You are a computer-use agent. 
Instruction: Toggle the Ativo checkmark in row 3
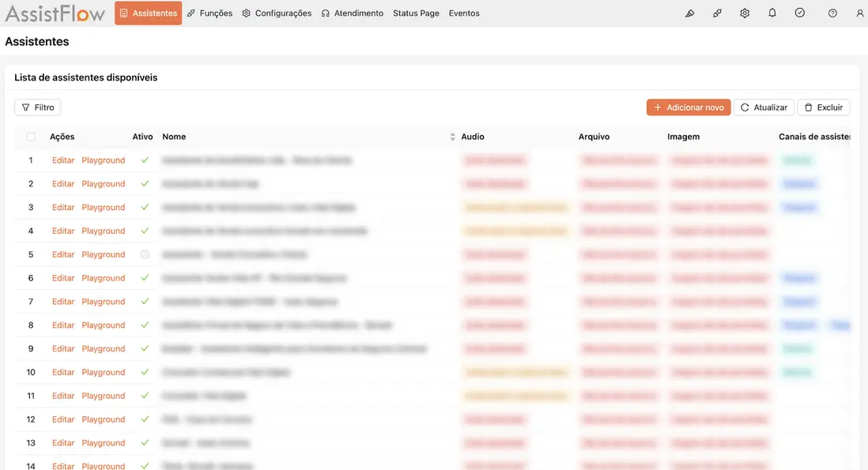coord(145,207)
